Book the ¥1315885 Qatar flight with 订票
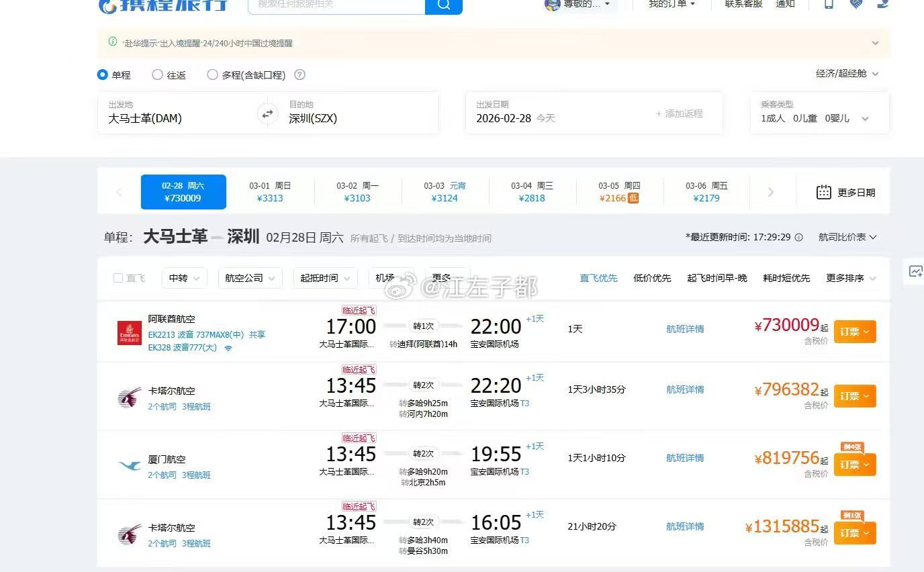 (x=855, y=533)
